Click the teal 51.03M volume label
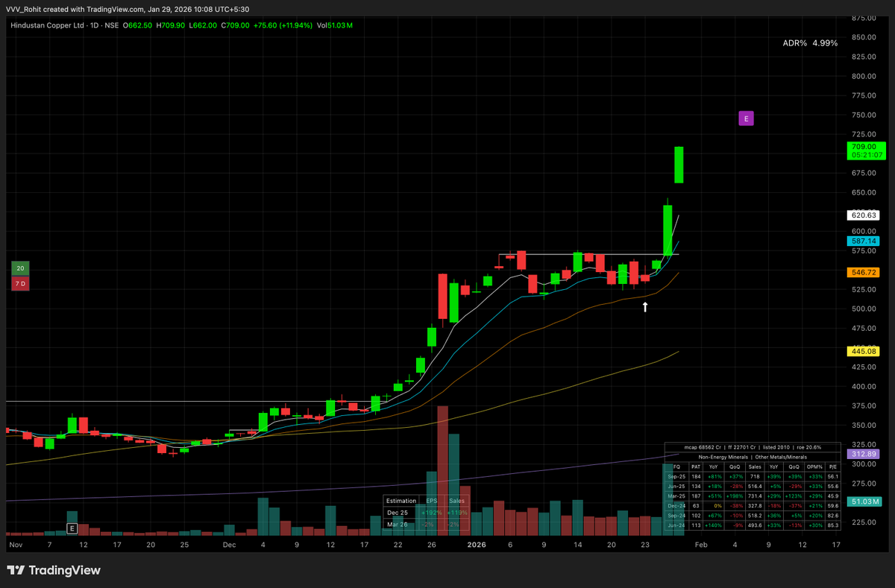Viewport: 895px width, 588px height. pyautogui.click(x=865, y=502)
